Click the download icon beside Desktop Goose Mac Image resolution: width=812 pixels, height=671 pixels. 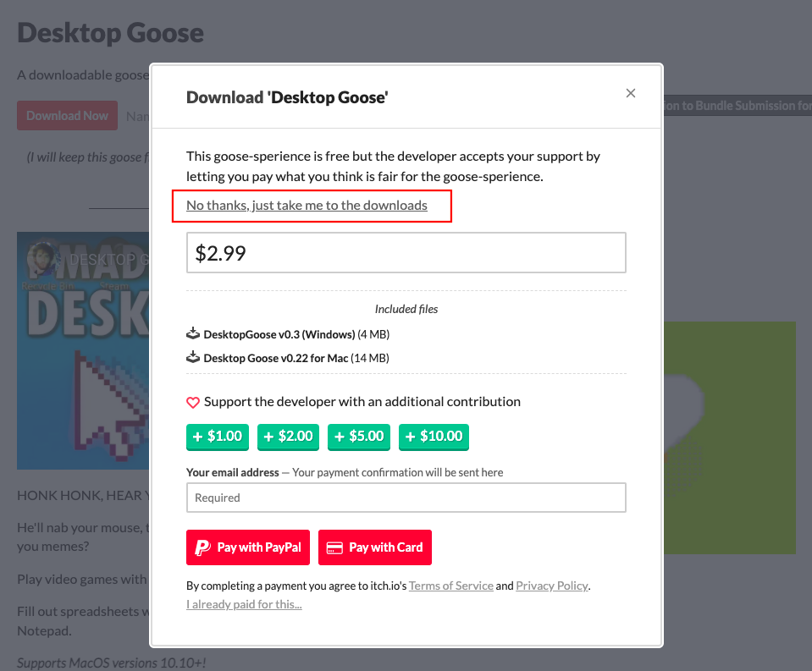click(193, 357)
